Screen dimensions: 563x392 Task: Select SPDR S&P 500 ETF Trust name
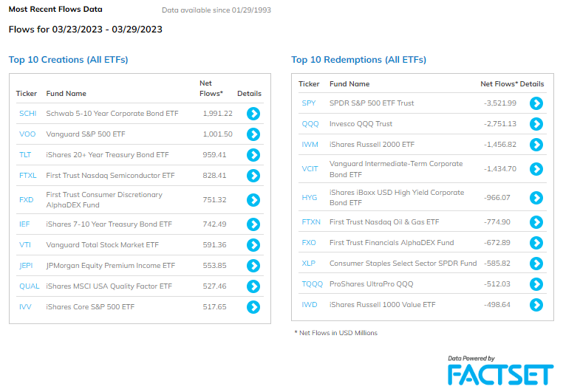[372, 103]
